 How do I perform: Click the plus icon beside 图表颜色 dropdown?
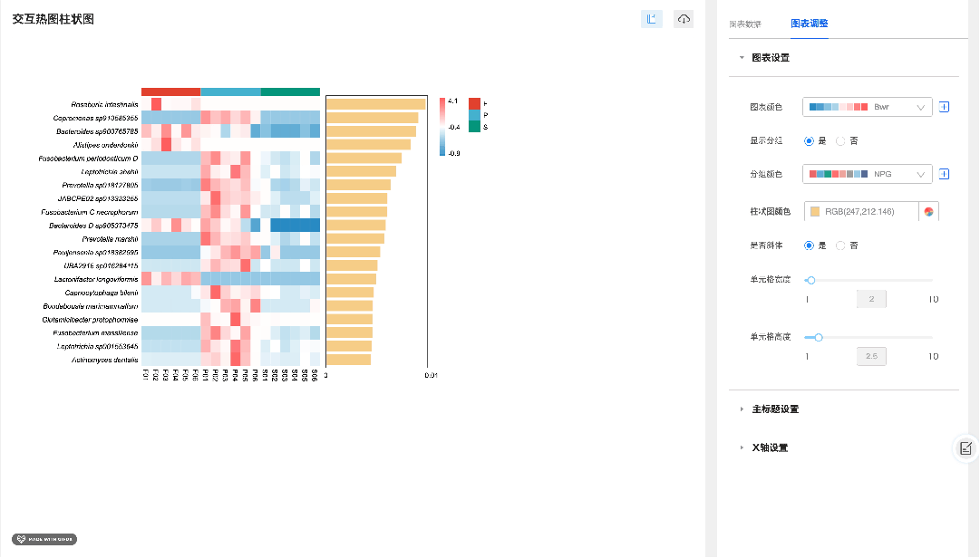944,107
